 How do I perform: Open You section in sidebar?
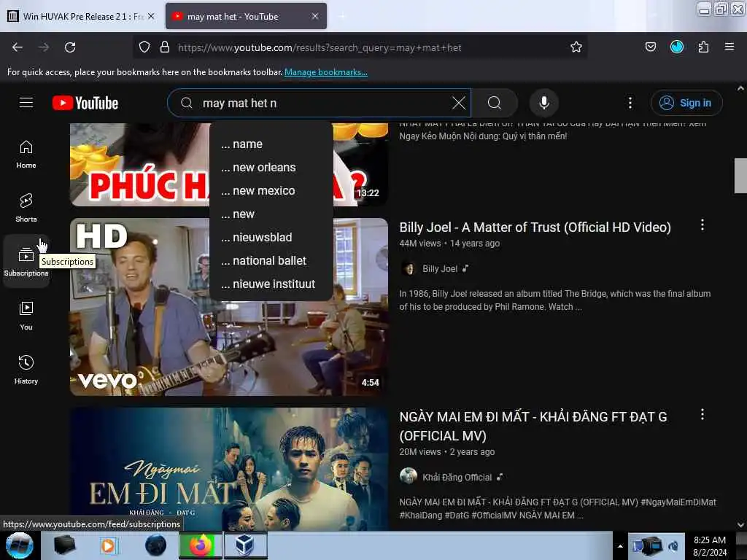coord(26,316)
